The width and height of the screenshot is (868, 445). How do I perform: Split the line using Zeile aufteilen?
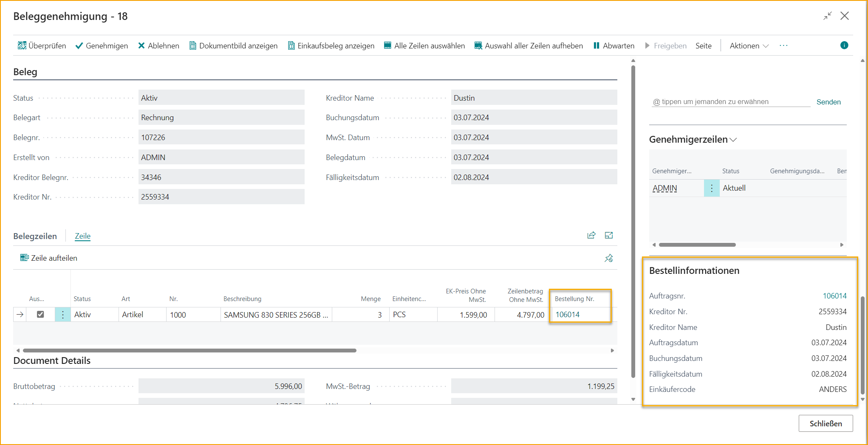pos(49,258)
